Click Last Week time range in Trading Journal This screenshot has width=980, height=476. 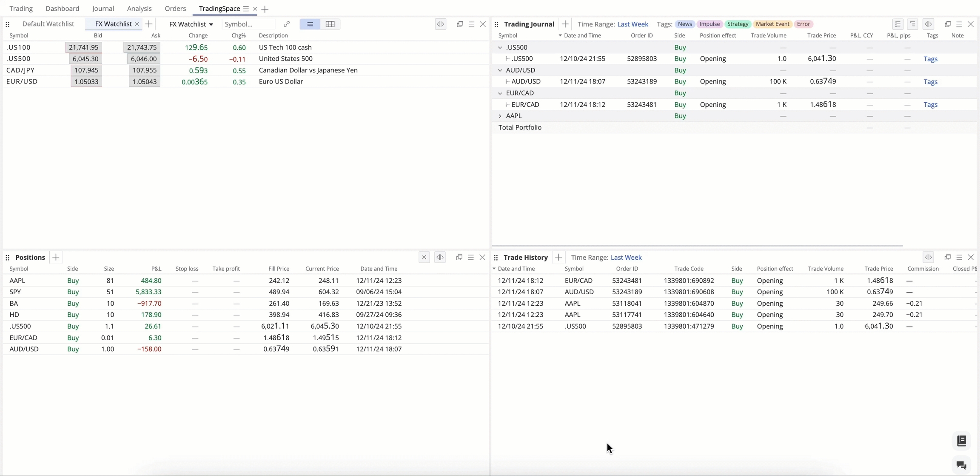coord(632,24)
